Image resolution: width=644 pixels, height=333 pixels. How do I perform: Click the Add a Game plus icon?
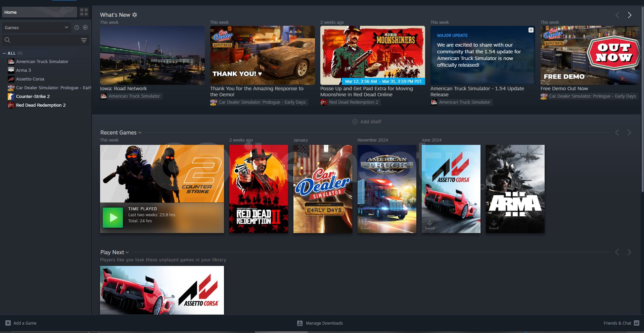click(x=8, y=323)
